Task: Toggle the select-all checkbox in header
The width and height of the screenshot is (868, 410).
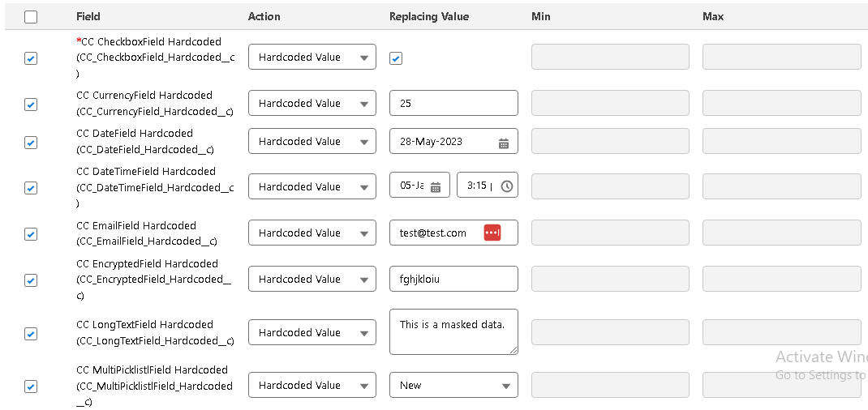Action: (31, 17)
